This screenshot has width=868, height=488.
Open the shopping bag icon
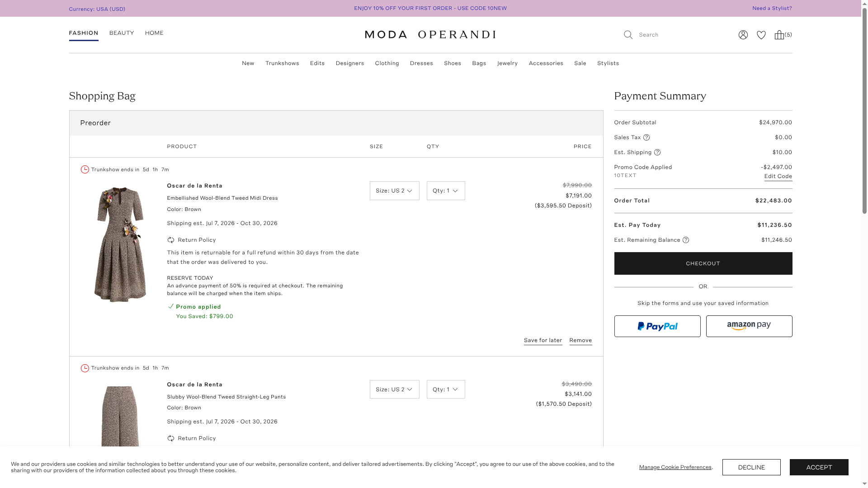pos(779,35)
